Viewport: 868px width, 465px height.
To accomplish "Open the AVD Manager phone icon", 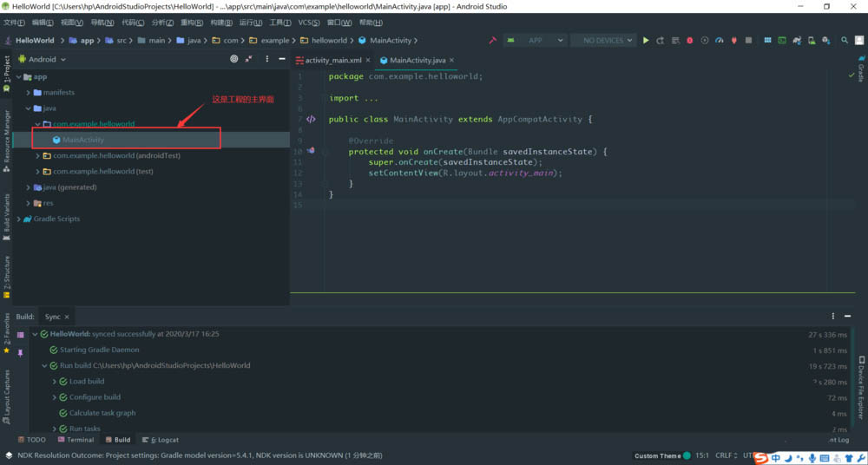I will click(x=812, y=41).
